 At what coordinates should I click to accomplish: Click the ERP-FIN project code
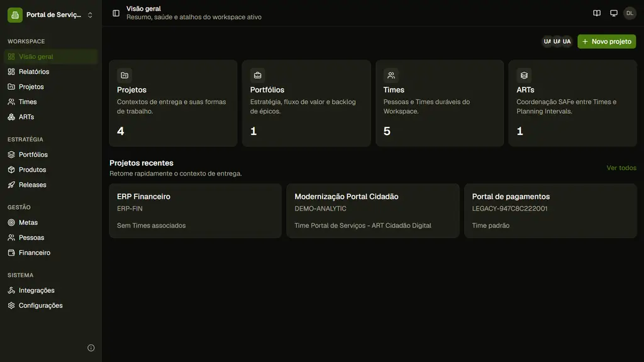click(x=130, y=209)
